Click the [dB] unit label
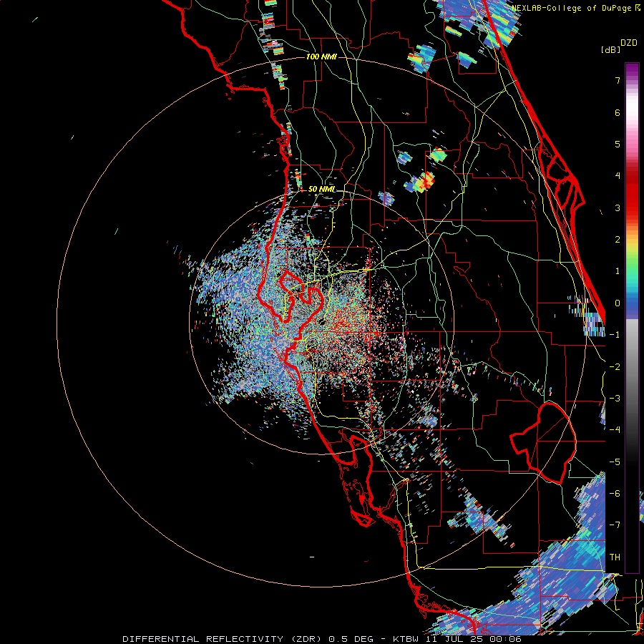Viewport: 644px width, 644px height. tap(610, 49)
